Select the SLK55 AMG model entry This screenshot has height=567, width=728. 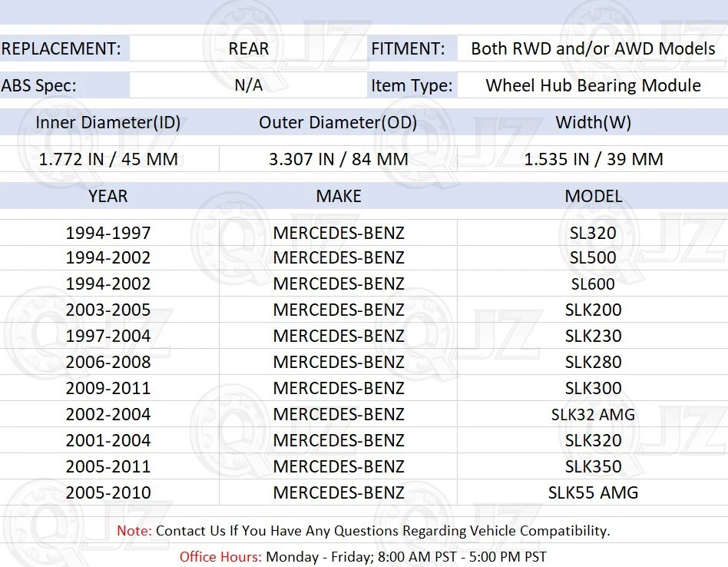(593, 492)
